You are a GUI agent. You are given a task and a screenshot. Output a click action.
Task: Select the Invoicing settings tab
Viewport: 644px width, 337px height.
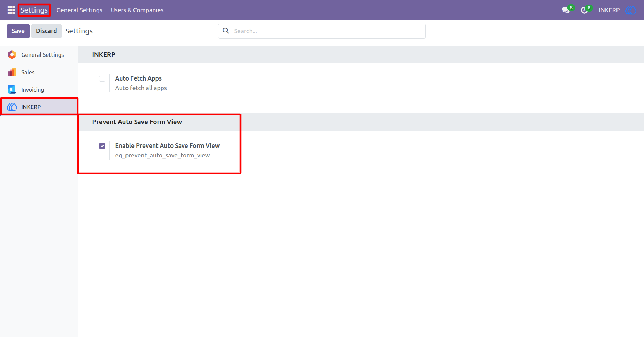point(39,90)
